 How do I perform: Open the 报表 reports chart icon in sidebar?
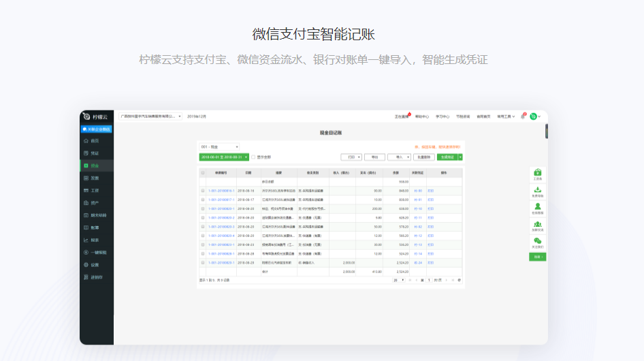pyautogui.click(x=86, y=240)
